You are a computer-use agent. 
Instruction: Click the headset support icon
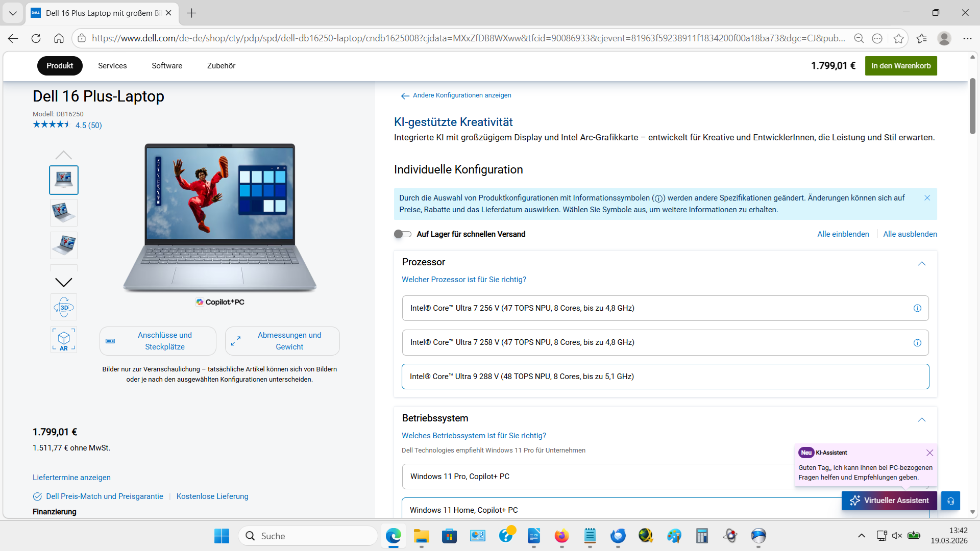pos(950,501)
